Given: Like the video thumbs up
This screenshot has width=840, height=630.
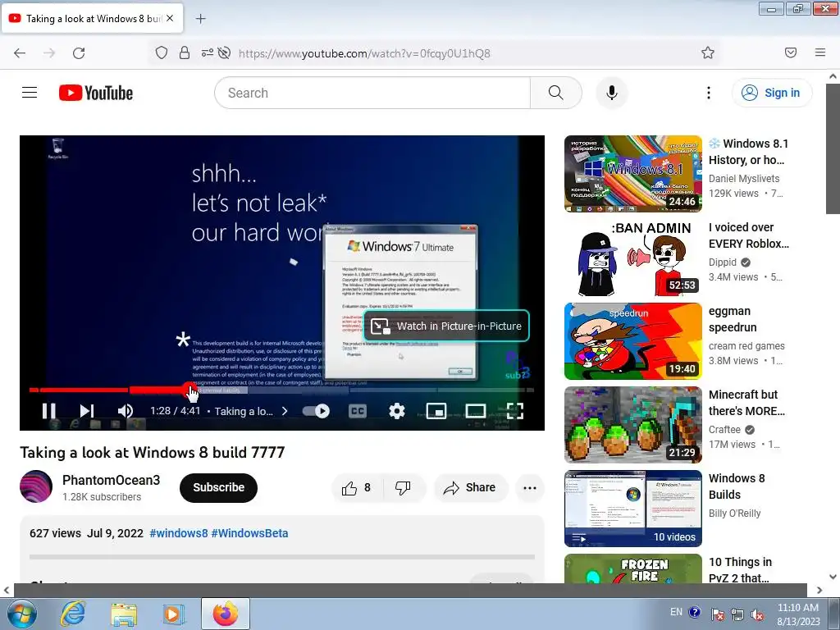Looking at the screenshot, I should pyautogui.click(x=357, y=487).
